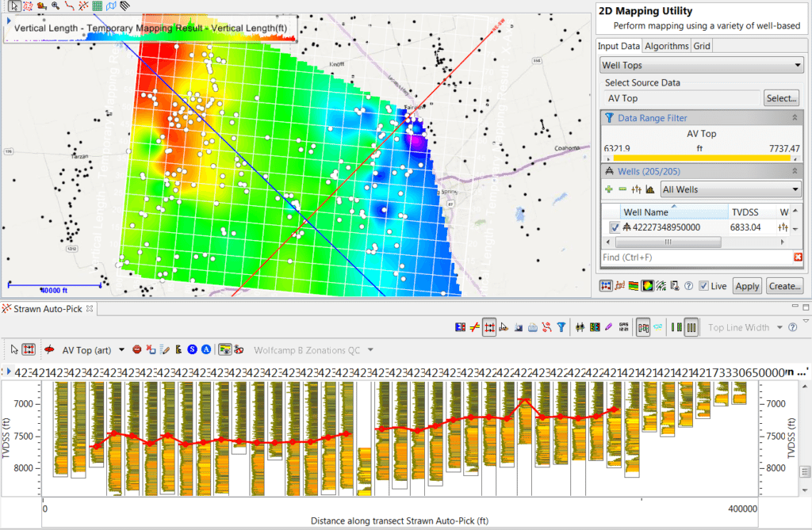
Task: Click the green plus add wells icon
Action: coord(608,189)
